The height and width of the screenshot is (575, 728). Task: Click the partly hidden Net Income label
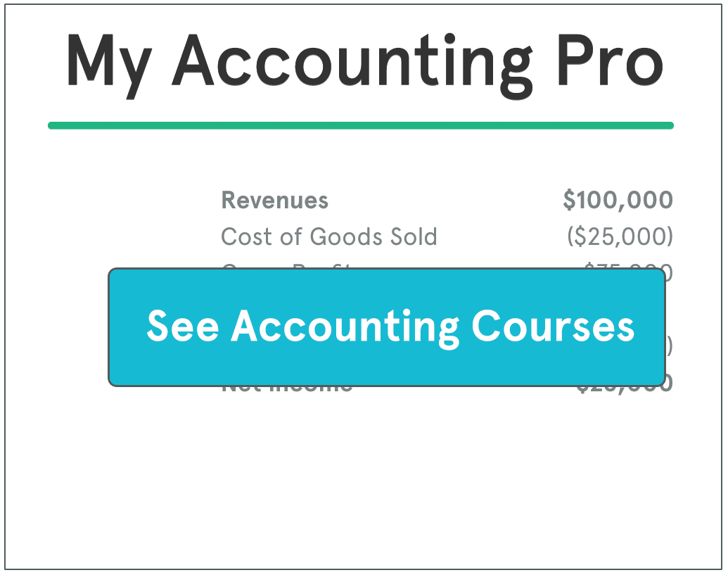(x=286, y=388)
